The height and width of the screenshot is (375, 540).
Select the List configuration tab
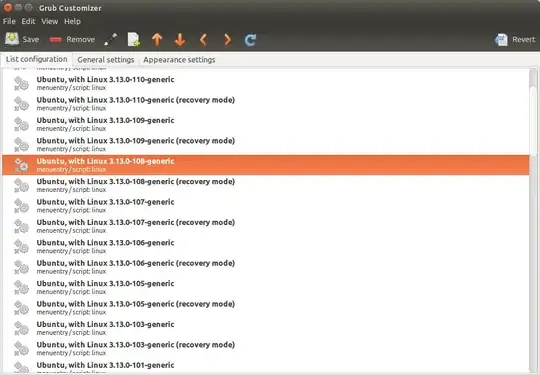tap(37, 59)
